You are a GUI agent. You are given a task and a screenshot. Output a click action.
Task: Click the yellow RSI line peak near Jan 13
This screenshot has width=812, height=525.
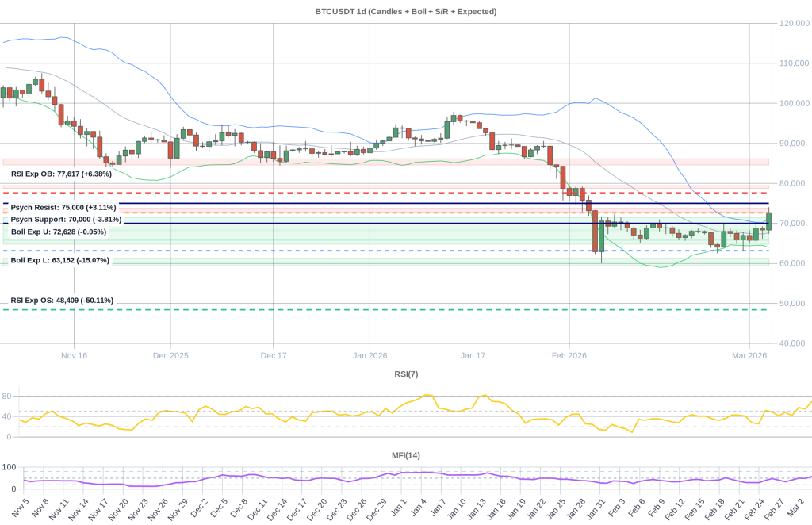(484, 395)
